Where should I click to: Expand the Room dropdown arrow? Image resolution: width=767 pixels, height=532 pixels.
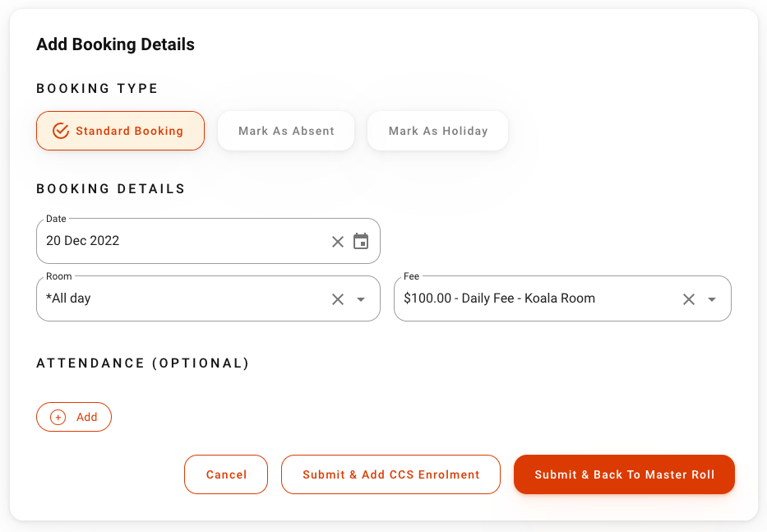coord(361,299)
